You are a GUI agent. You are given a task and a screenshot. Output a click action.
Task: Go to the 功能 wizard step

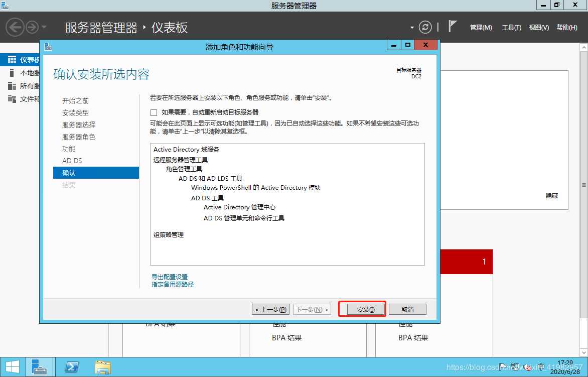[69, 149]
